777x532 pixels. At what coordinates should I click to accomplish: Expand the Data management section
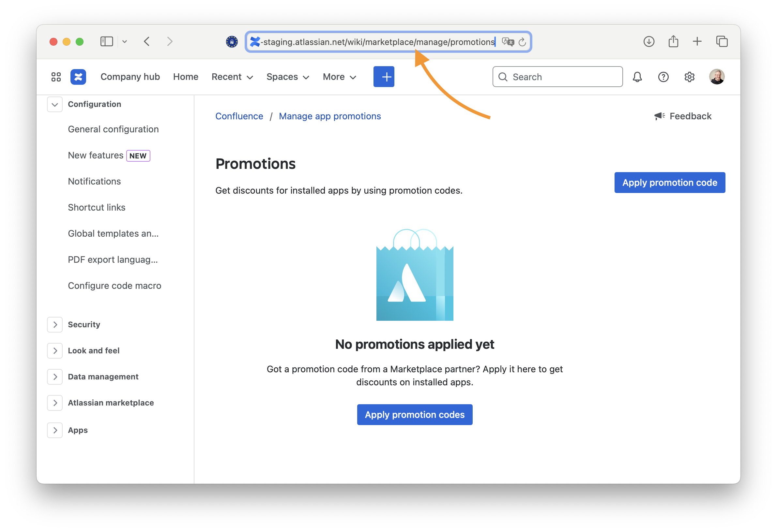tap(55, 377)
